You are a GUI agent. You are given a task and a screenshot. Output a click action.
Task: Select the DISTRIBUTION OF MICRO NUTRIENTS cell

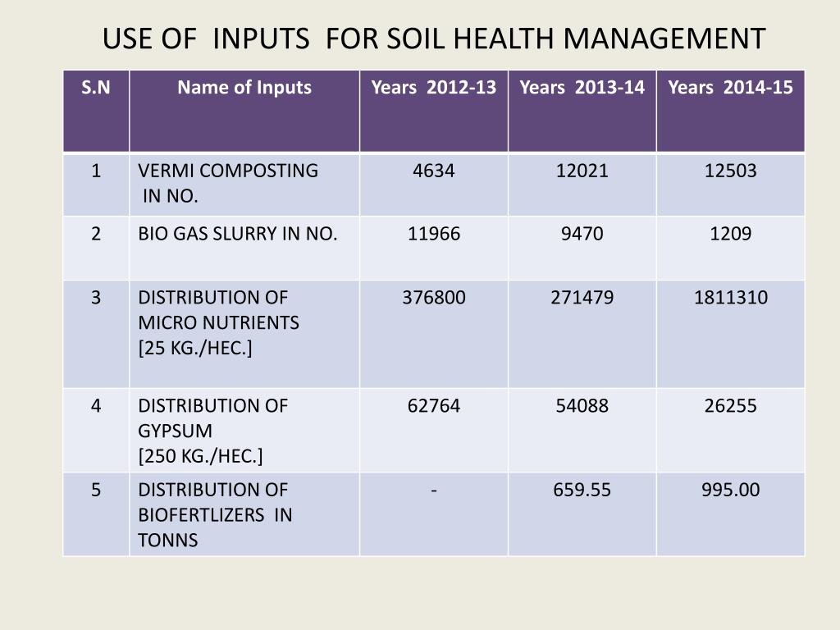point(219,322)
